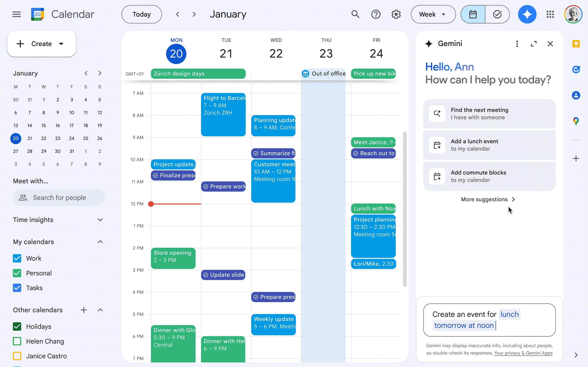Expand More suggestions in Gemini
The height and width of the screenshot is (367, 588).
(488, 199)
